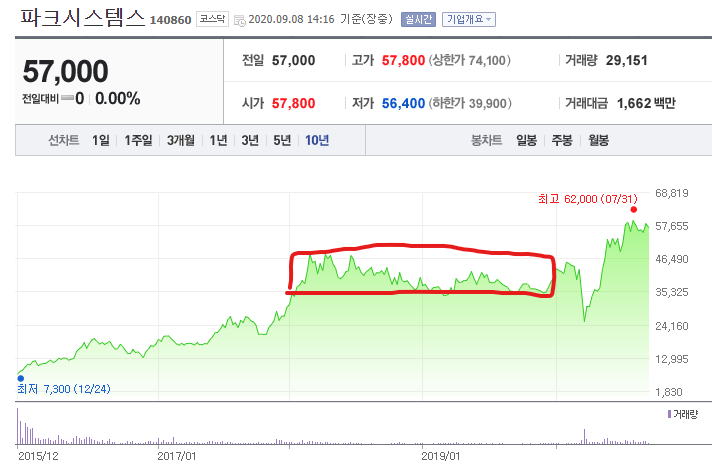The height and width of the screenshot is (468, 712).
Task: Click the 실시간 real-time badge
Action: click(x=418, y=20)
